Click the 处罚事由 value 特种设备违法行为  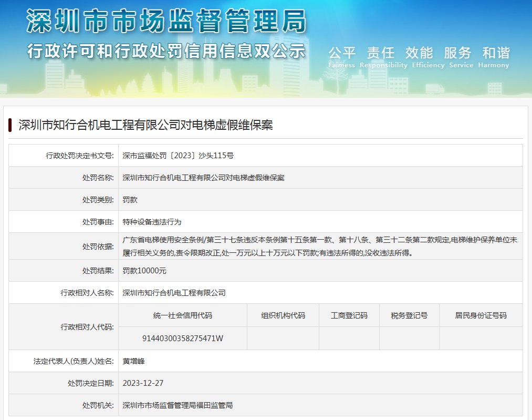click(x=152, y=222)
